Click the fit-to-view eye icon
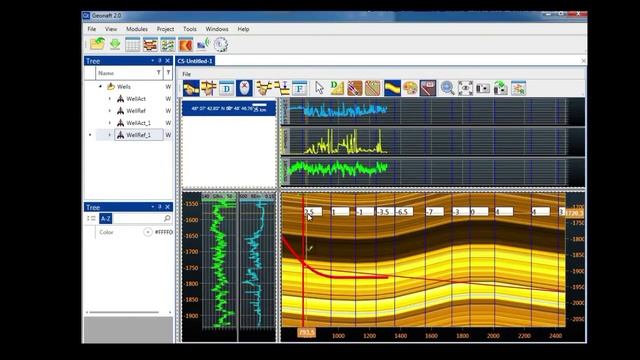This screenshot has width=640, height=360. coord(465,88)
